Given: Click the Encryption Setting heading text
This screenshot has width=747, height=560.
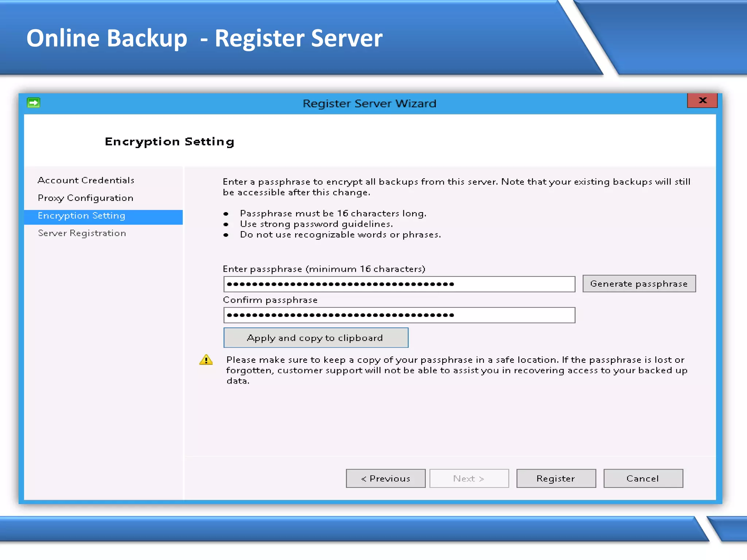Looking at the screenshot, I should click(170, 142).
